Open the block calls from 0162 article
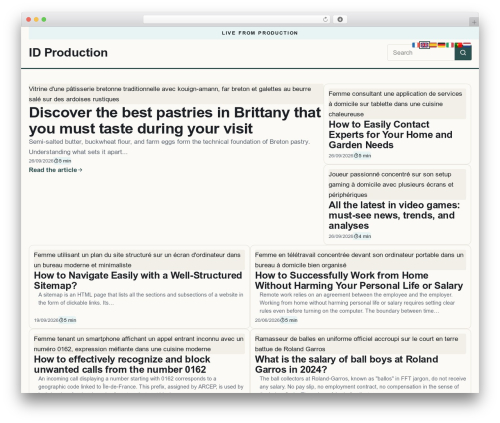Viewport: 500px width, 423px height. click(122, 364)
